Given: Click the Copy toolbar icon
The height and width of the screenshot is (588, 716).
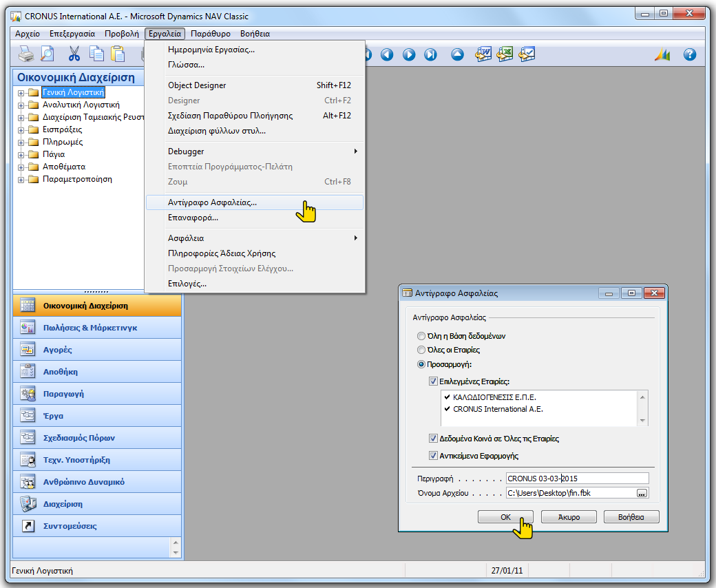Looking at the screenshot, I should pos(96,54).
